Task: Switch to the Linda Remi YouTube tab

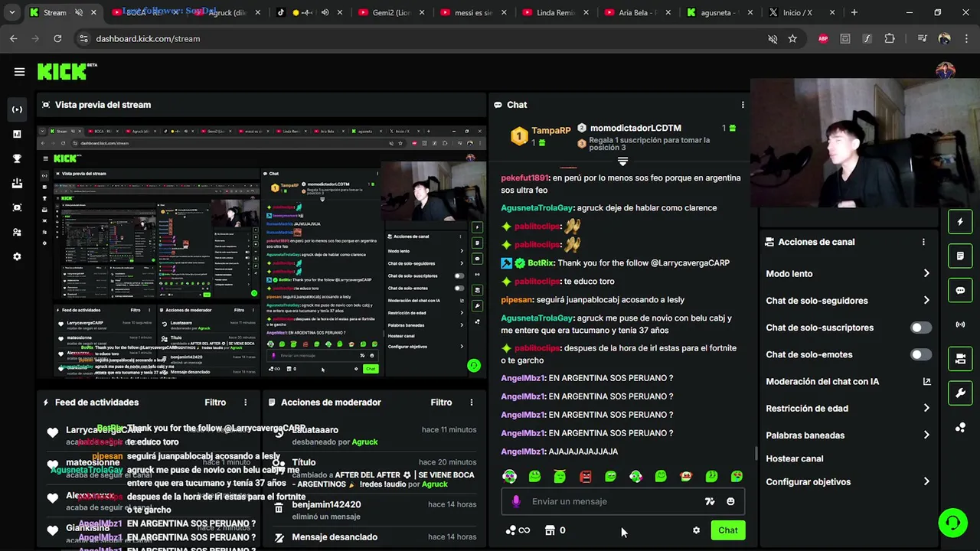Action: point(556,12)
